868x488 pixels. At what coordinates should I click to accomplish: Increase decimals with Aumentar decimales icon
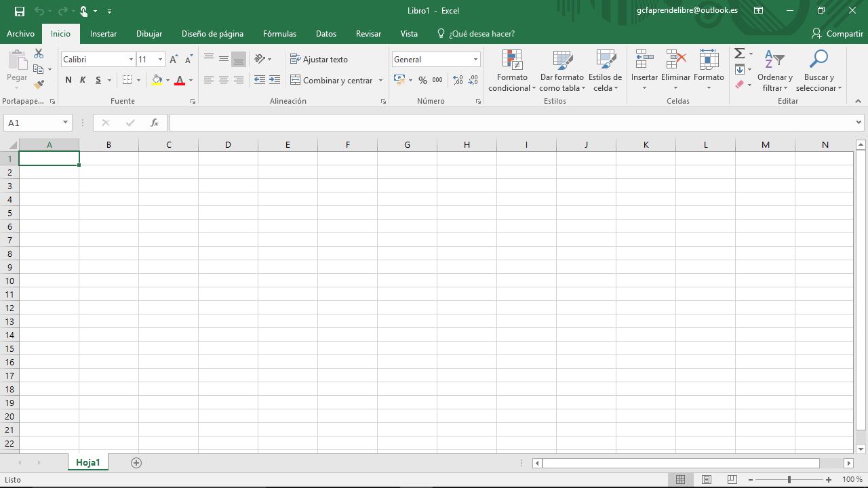458,80
